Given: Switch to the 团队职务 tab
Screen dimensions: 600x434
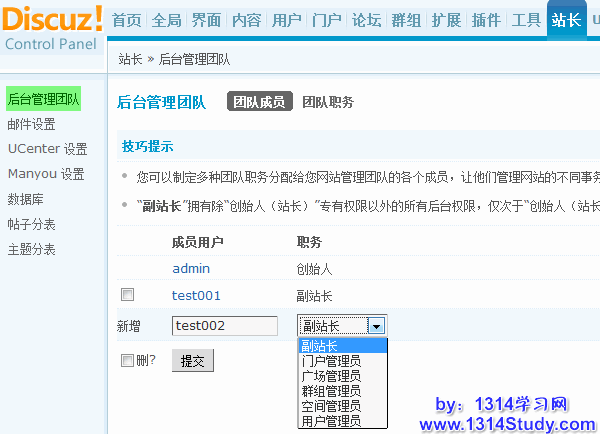Looking at the screenshot, I should pos(328,102).
